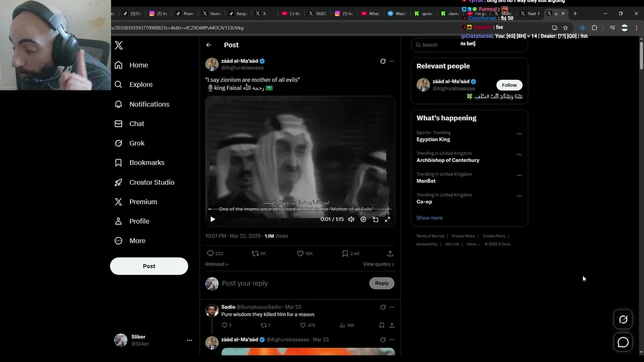
Task: Open the video settings gear
Action: (x=363, y=219)
